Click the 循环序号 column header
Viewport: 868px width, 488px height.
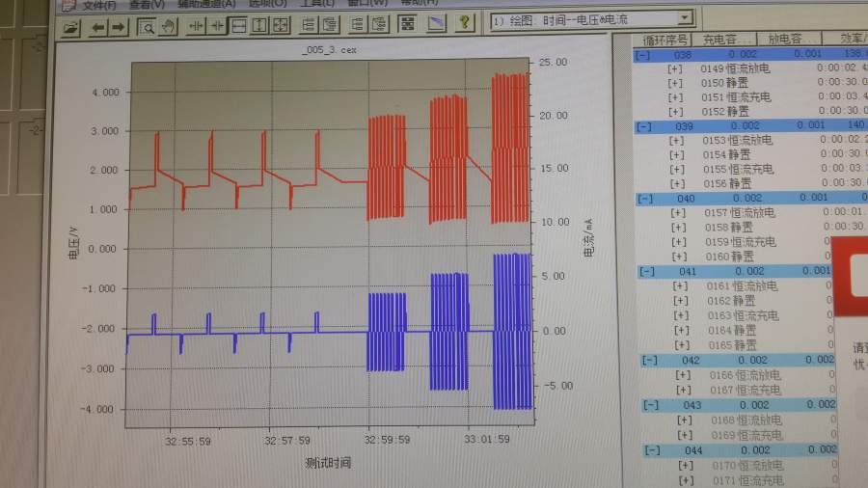[665, 40]
